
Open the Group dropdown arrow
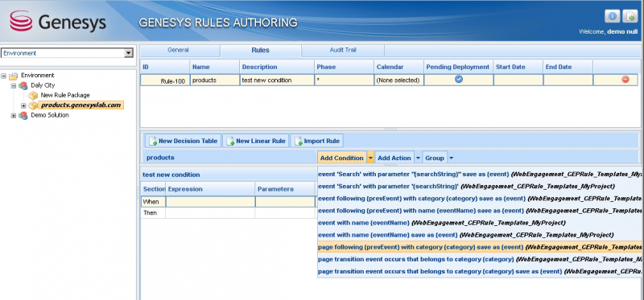coord(451,158)
